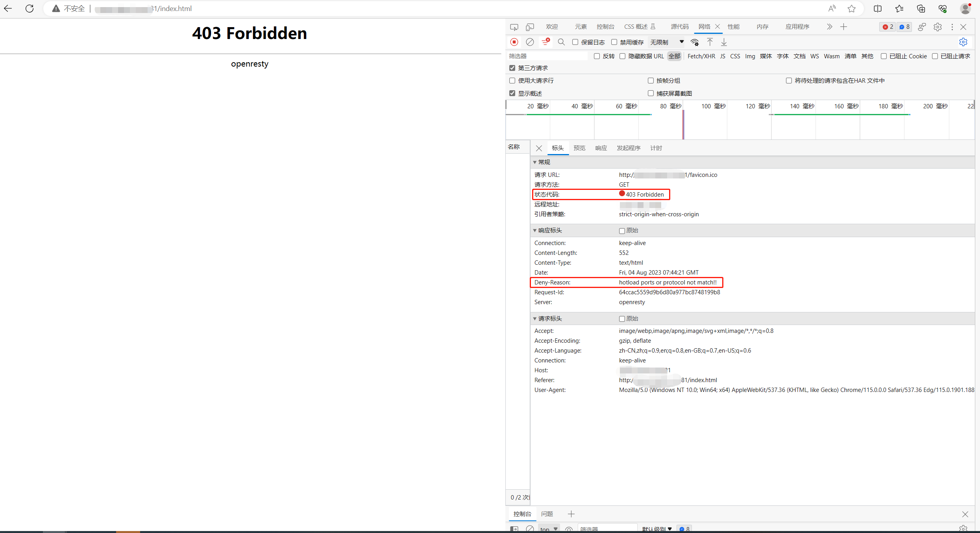Click the import HAR upload arrow
The height and width of the screenshot is (533, 980).
tap(710, 42)
